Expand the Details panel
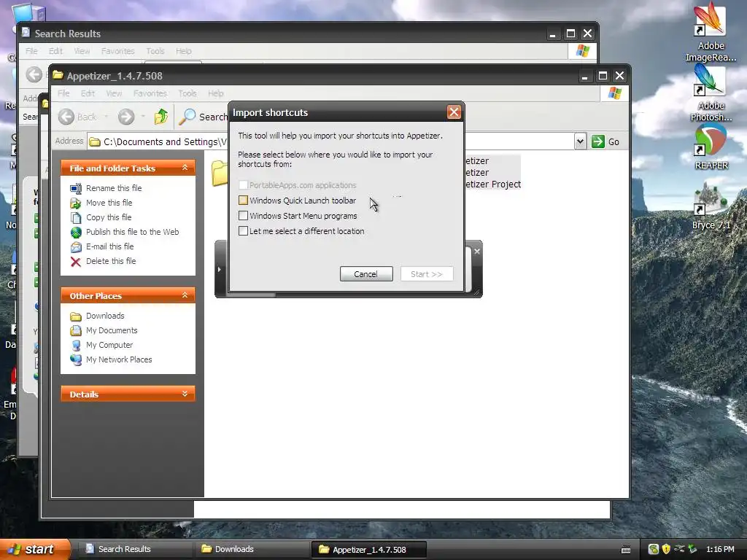The image size is (747, 560). (185, 394)
